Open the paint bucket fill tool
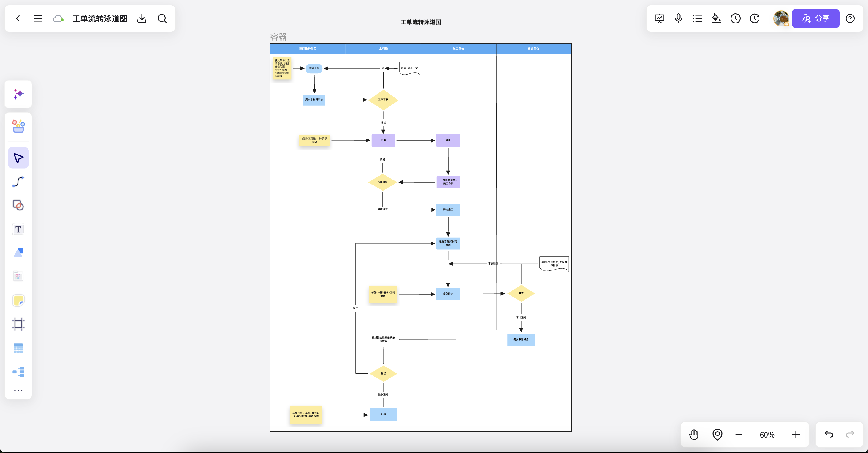 pyautogui.click(x=716, y=18)
